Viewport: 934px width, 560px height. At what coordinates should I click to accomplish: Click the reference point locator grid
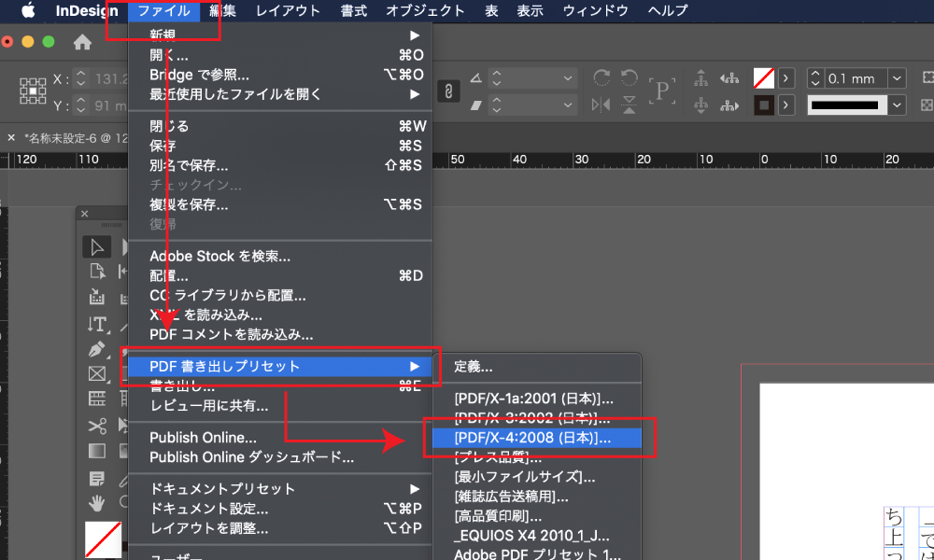pos(33,91)
